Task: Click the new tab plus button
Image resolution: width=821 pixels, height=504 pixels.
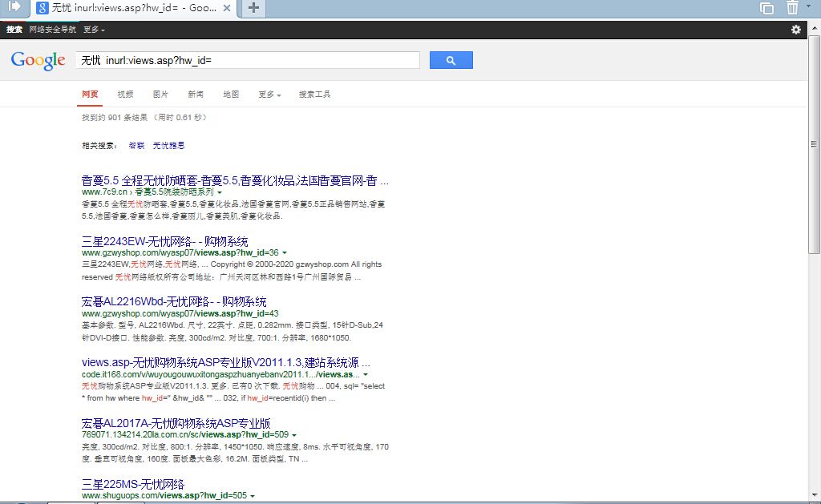Action: pos(253,8)
